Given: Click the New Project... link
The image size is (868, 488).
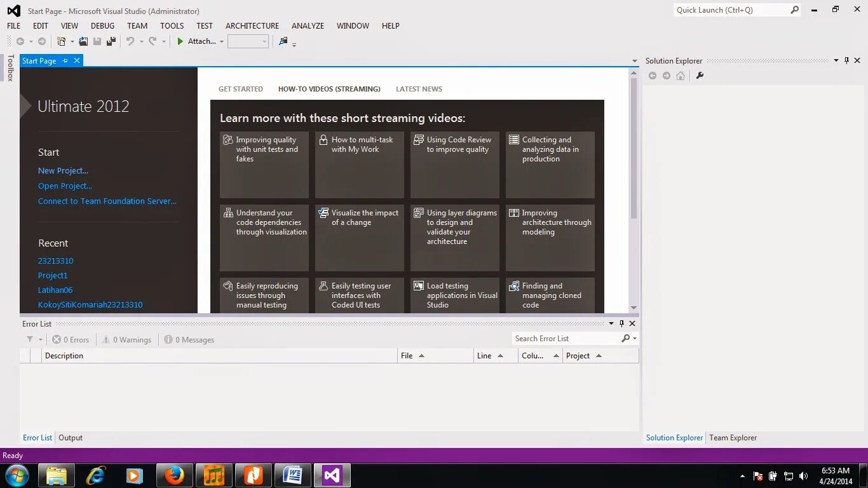Looking at the screenshot, I should click(x=63, y=171).
